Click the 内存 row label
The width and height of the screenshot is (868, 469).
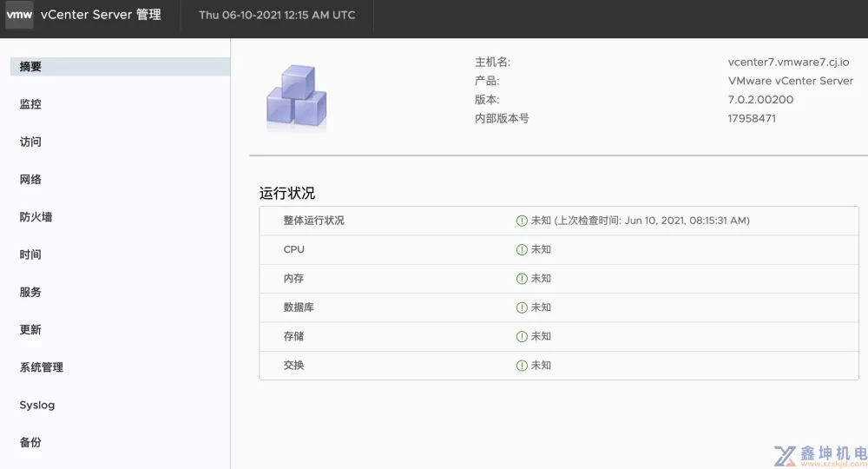point(293,279)
